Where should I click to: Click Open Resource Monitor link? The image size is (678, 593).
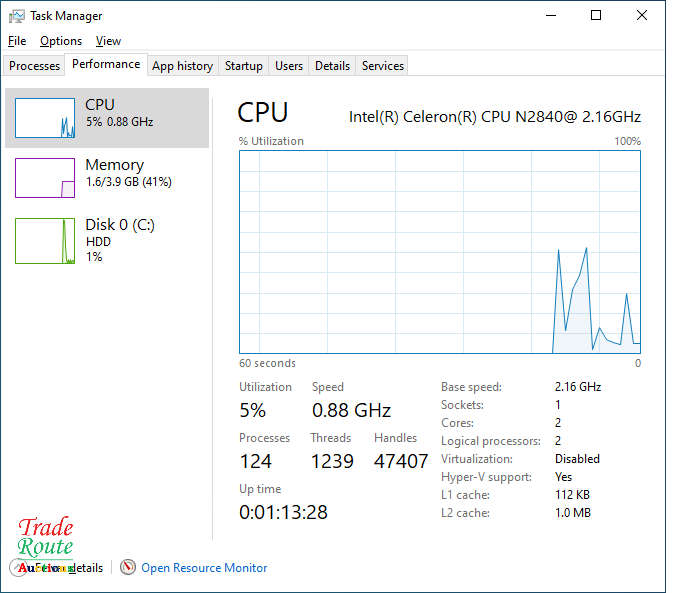pyautogui.click(x=204, y=567)
